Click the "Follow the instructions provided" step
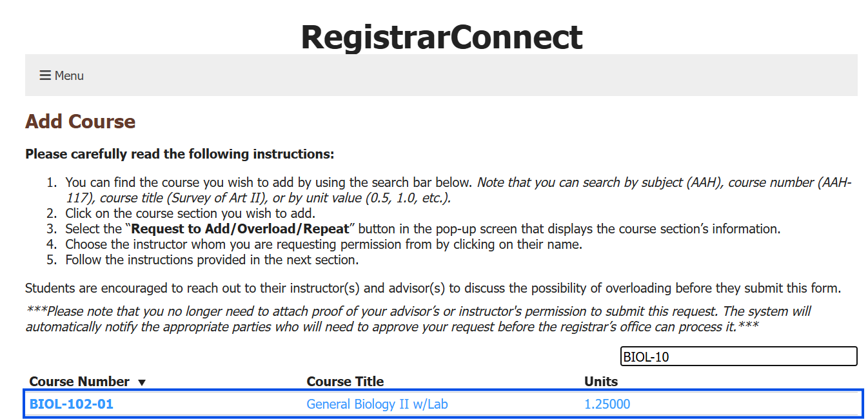The image size is (868, 419). click(212, 260)
